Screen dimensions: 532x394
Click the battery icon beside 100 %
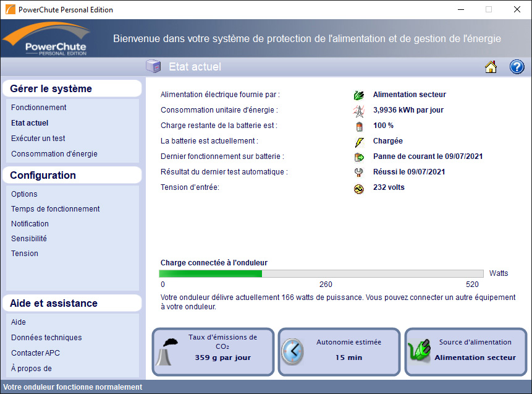click(360, 126)
